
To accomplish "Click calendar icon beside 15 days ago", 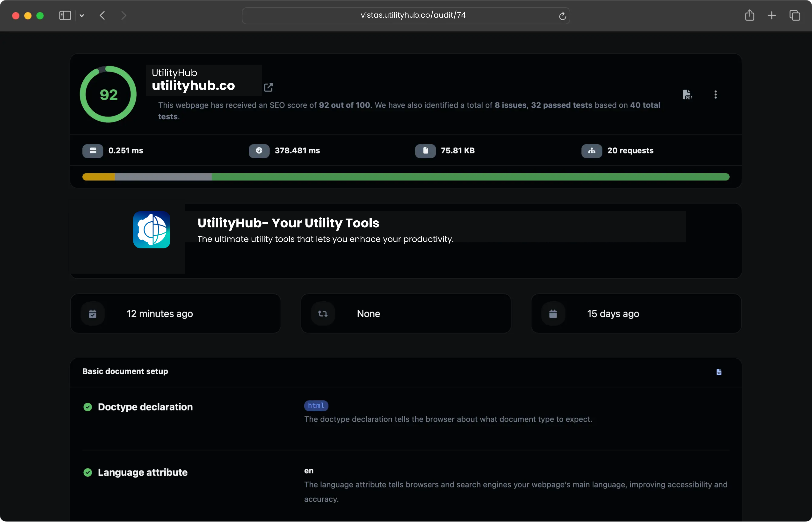I will click(553, 314).
